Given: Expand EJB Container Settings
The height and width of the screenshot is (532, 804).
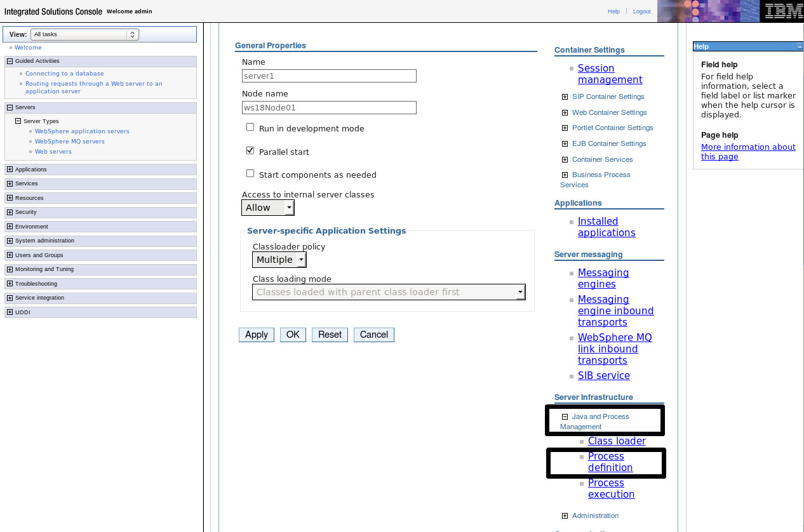Looking at the screenshot, I should point(565,143).
